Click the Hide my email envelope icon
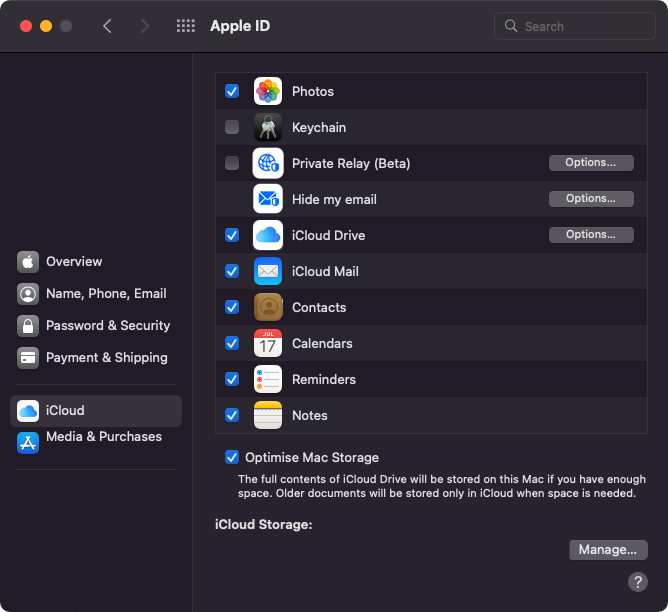The image size is (668, 612). (x=268, y=199)
